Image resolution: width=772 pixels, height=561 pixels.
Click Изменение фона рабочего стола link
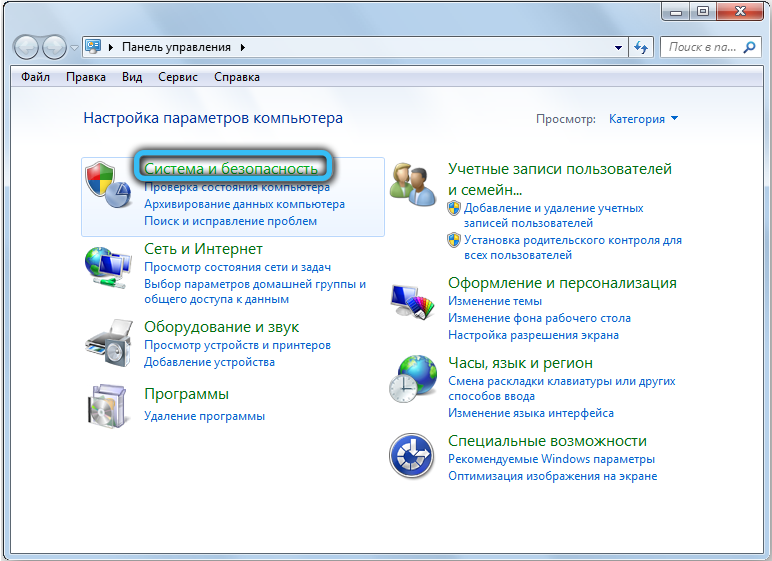(539, 318)
